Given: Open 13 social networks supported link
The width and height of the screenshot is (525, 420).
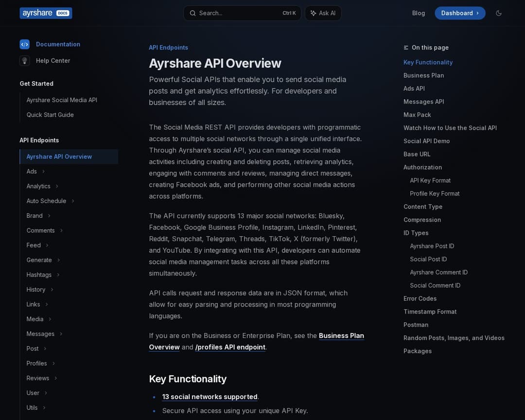Looking at the screenshot, I should point(210,397).
